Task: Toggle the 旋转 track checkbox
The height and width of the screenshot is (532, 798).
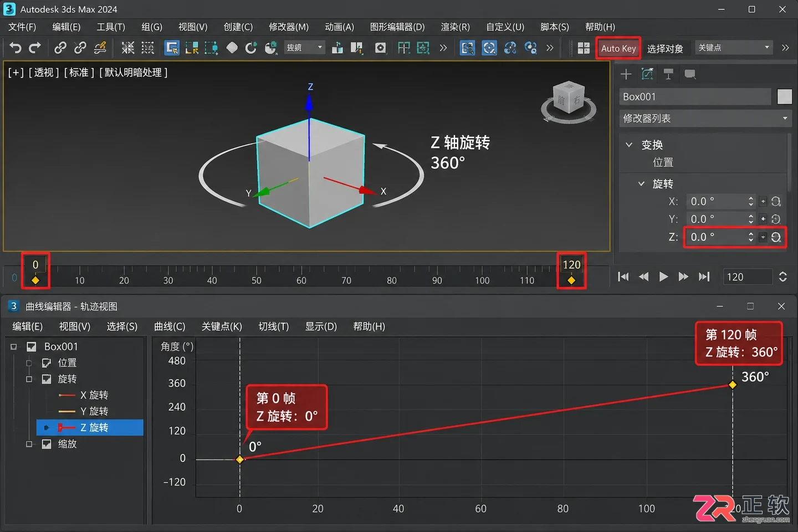Action: pos(47,379)
